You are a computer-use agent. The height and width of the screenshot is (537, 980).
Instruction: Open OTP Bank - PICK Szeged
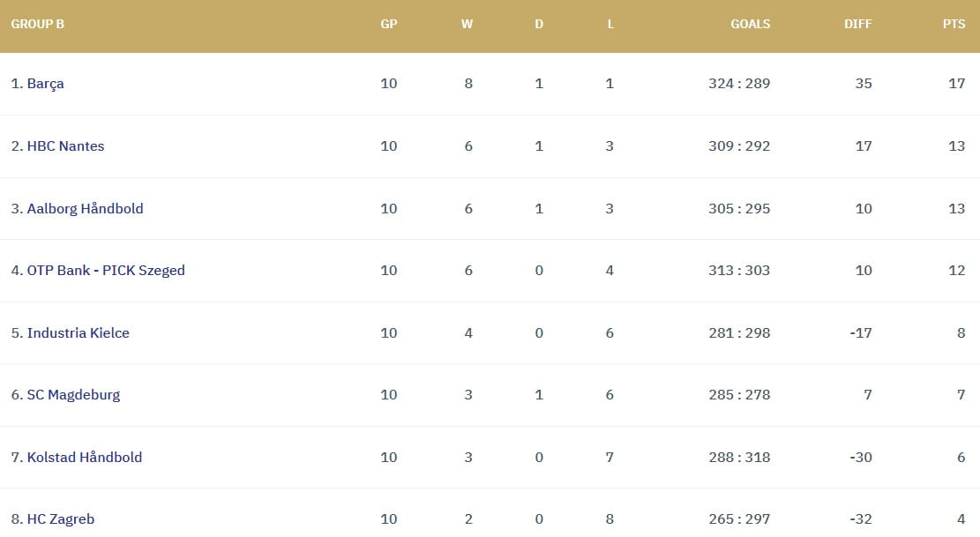tap(106, 271)
